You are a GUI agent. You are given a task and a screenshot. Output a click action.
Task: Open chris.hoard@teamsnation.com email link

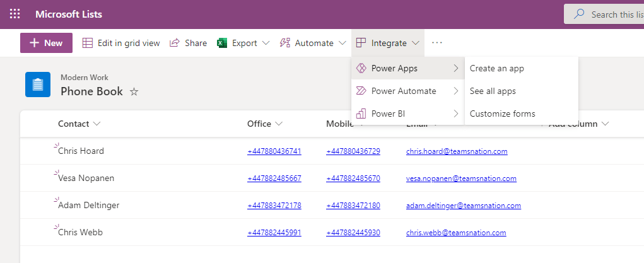click(x=457, y=151)
